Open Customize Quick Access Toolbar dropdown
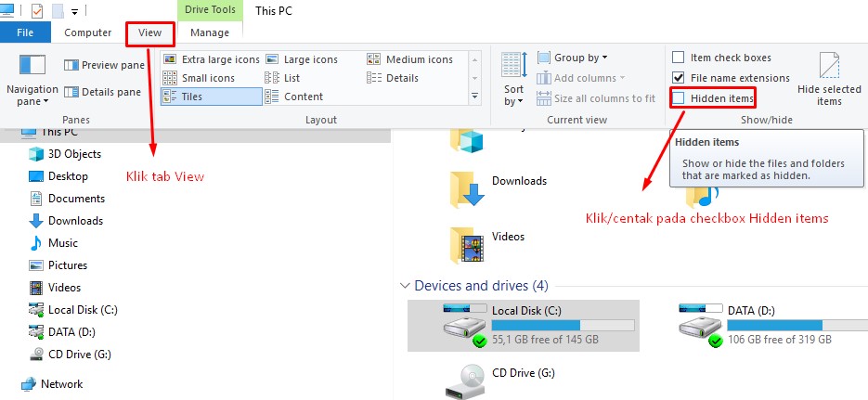This screenshot has width=868, height=400. [x=75, y=12]
